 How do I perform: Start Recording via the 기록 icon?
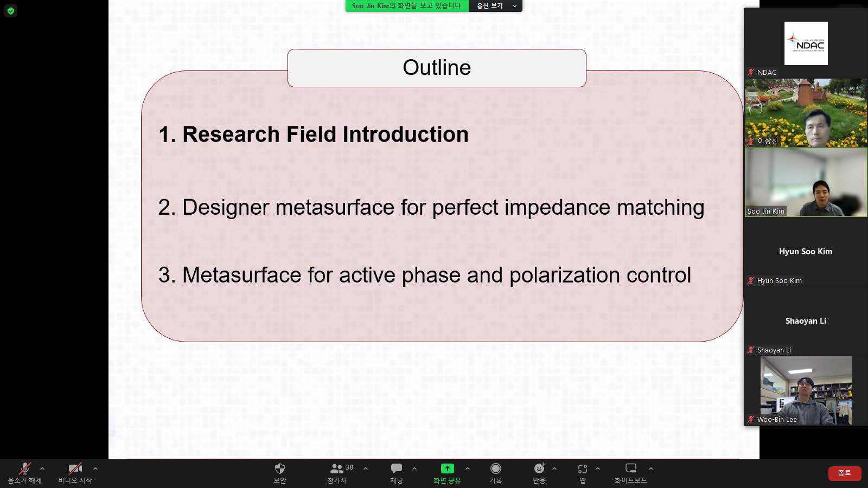coord(496,473)
